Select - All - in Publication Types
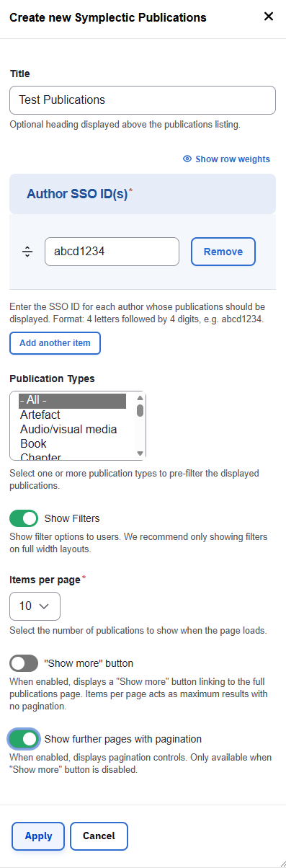This screenshot has height=868, width=286. coord(72,401)
